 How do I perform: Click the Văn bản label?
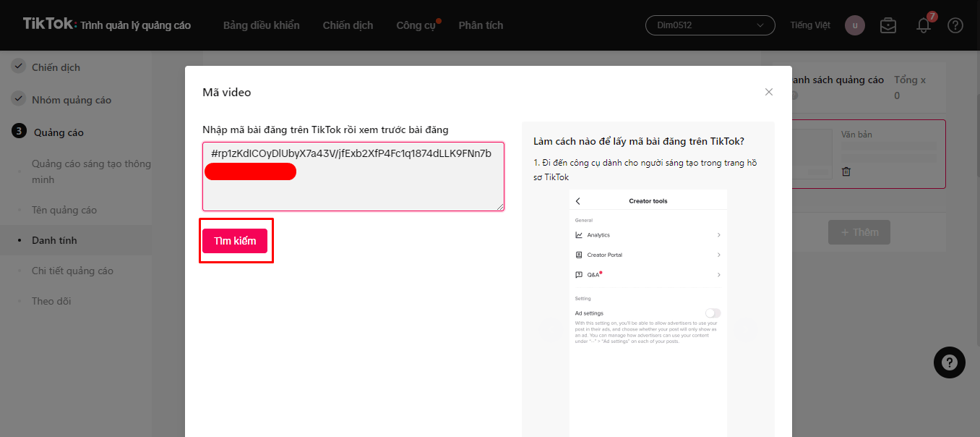856,135
